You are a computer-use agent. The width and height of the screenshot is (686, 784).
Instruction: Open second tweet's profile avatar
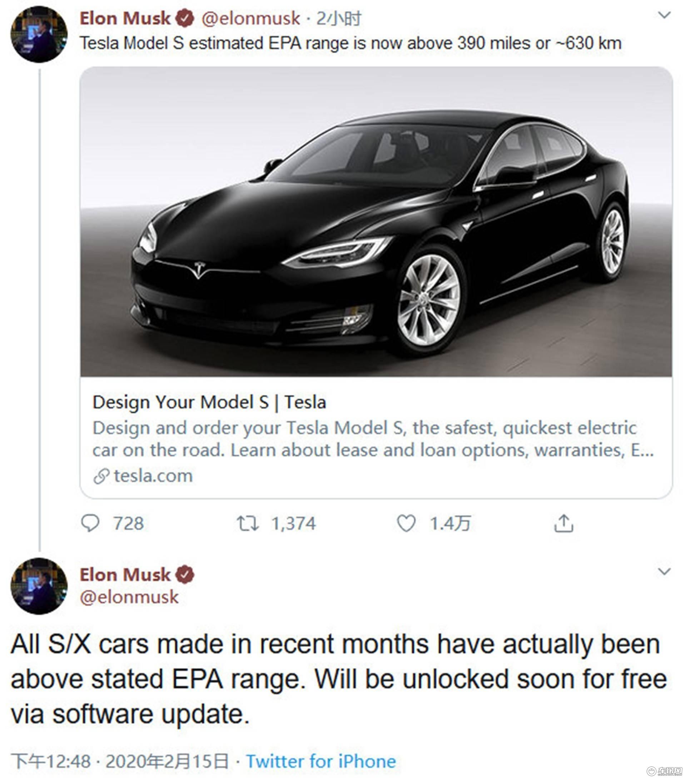pyautogui.click(x=39, y=586)
